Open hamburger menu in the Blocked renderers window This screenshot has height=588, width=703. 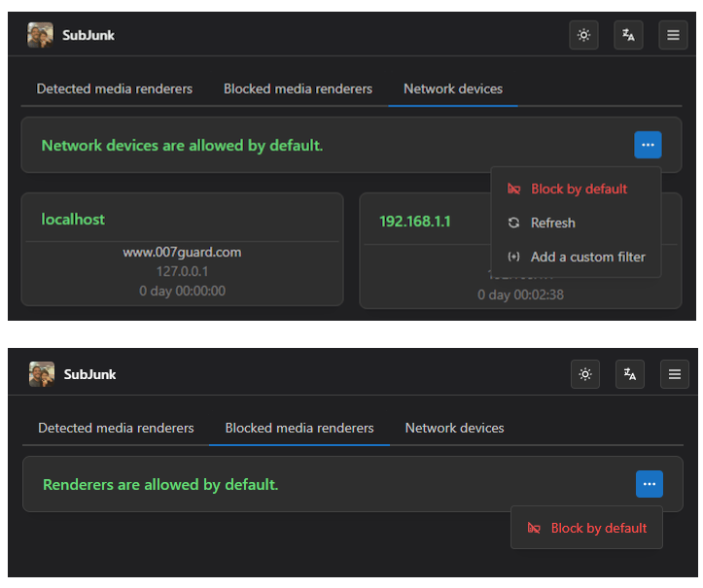pos(675,374)
